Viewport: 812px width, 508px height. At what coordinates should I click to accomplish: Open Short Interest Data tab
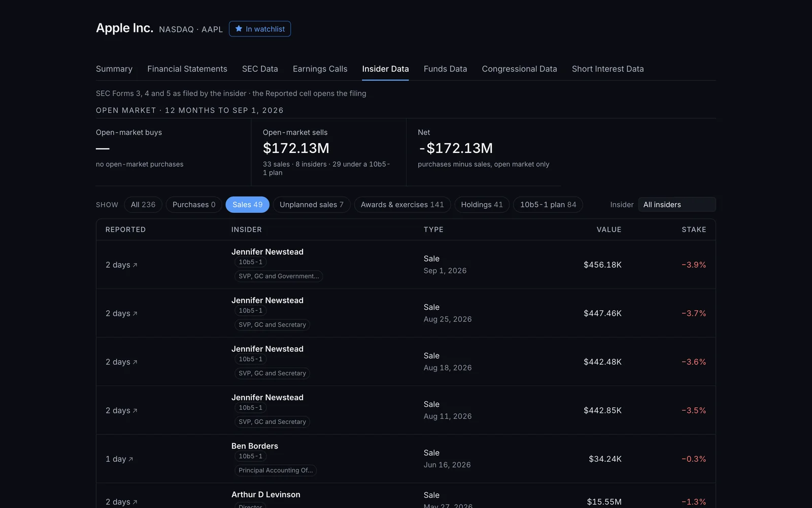[x=607, y=69]
